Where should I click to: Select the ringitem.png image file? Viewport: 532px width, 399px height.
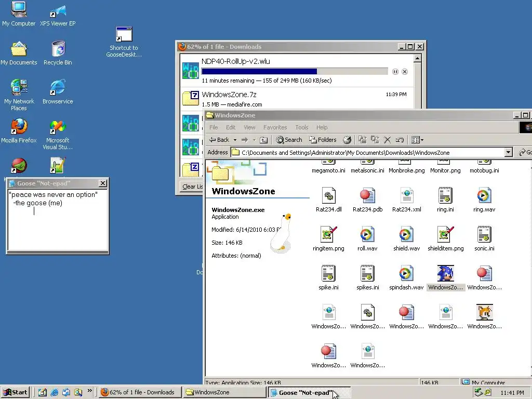328,234
